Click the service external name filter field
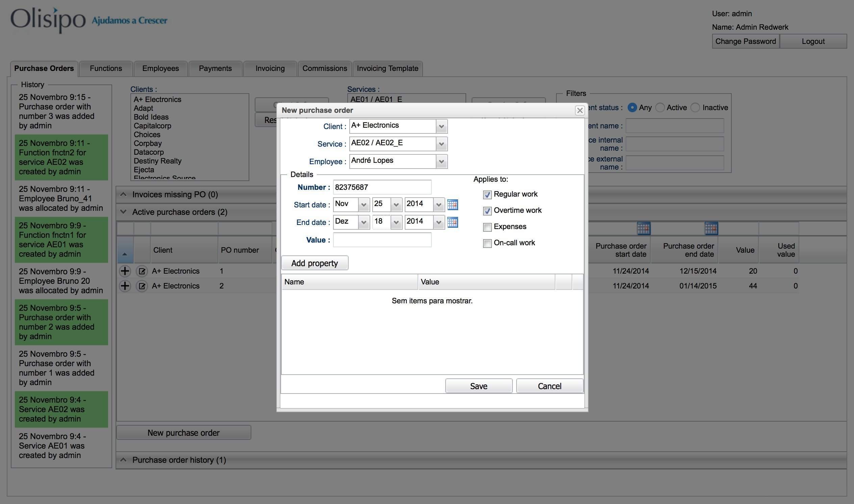854x504 pixels. pos(675,163)
